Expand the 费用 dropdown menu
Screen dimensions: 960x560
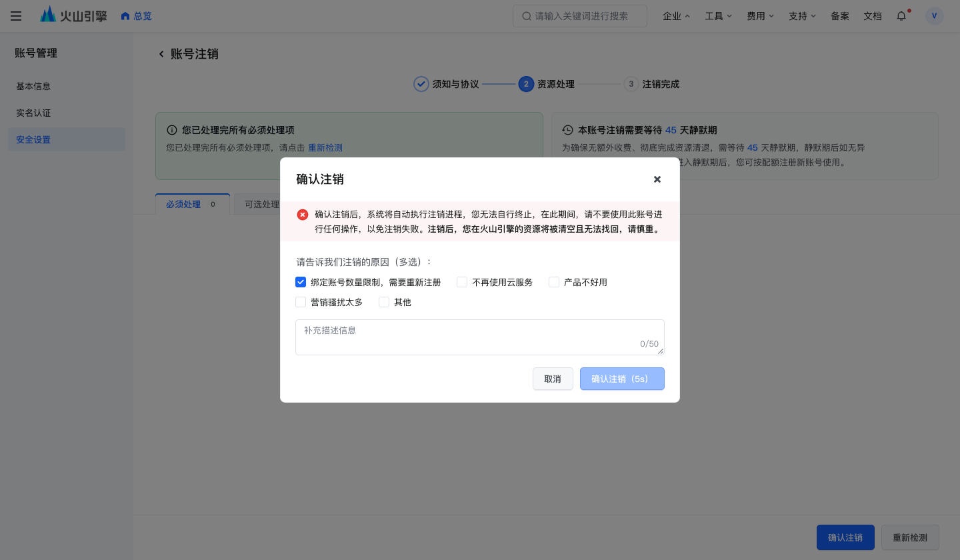(x=761, y=16)
